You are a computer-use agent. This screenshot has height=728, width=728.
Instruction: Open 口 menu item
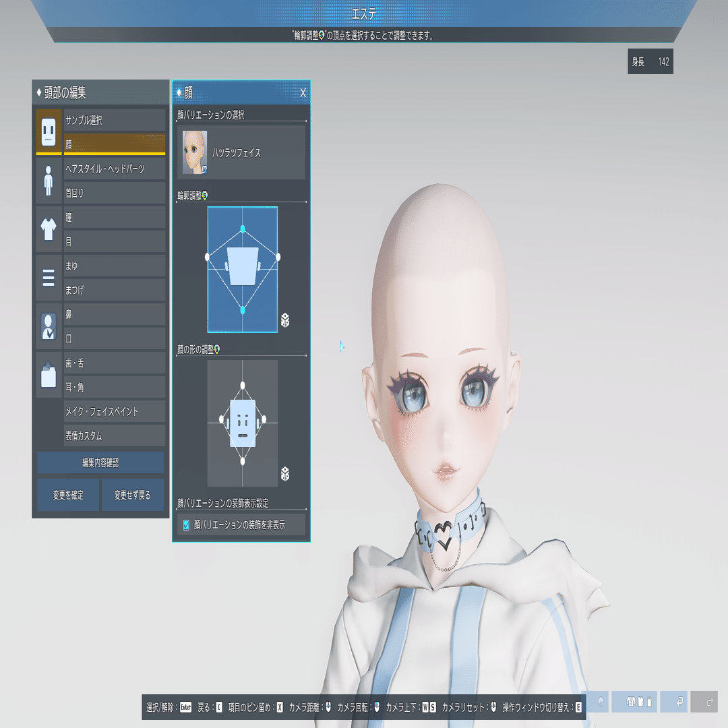[x=114, y=338]
